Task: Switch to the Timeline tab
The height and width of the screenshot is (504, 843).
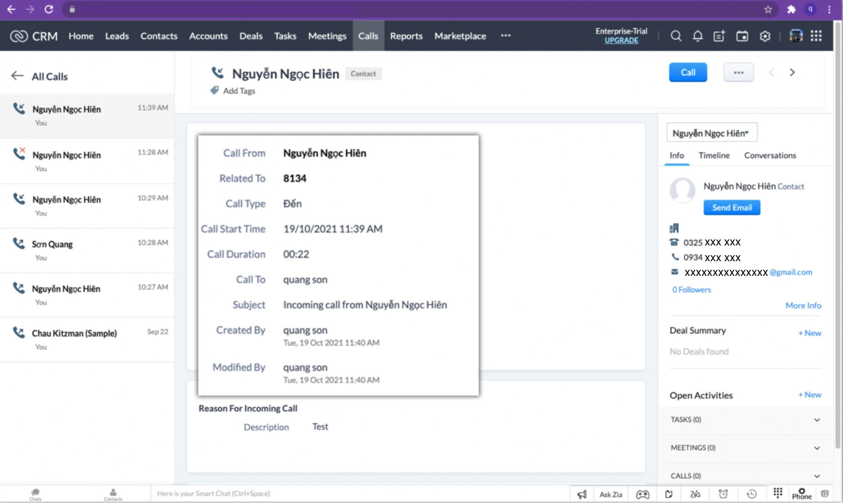Action: 714,156
